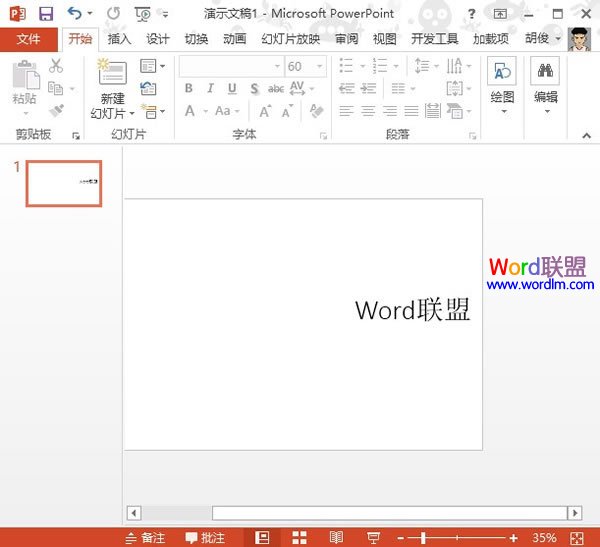The width and height of the screenshot is (600, 547).
Task: Toggle Align Left paragraph
Action: pyautogui.click(x=346, y=111)
